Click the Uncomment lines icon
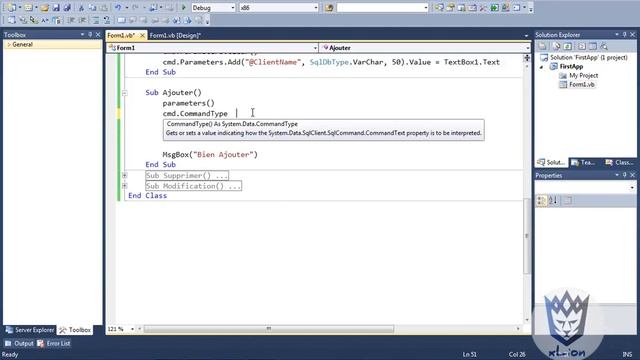 pos(107,20)
